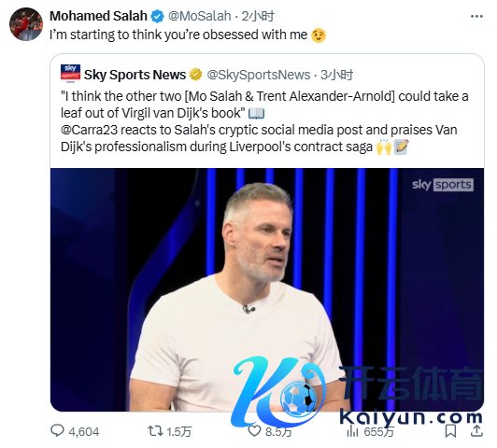Open the 2小时 tweet timestamp
Viewport: 497px width, 448px height.
[x=258, y=16]
